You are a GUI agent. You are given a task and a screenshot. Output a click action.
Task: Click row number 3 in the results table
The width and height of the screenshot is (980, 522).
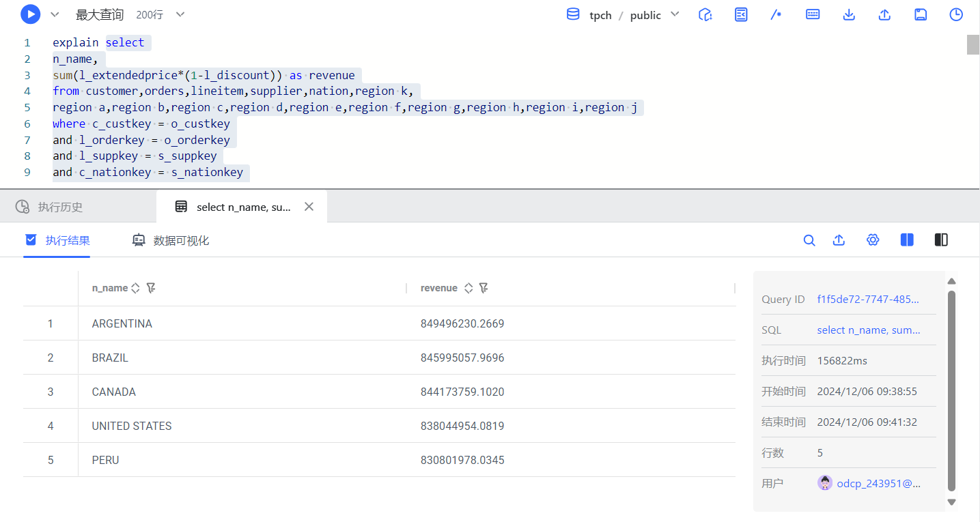pos(51,392)
